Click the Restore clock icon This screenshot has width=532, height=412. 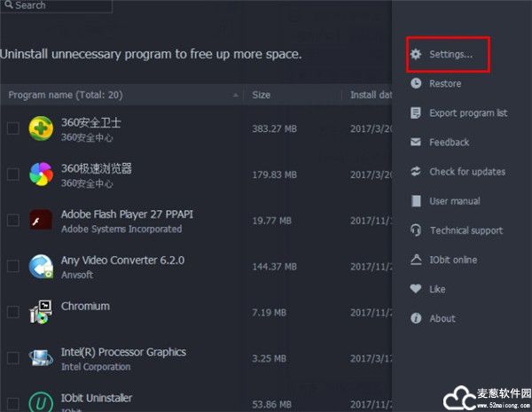click(x=416, y=83)
